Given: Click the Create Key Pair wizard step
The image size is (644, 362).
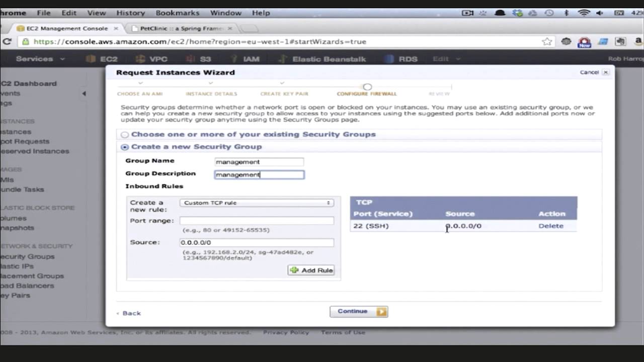Looking at the screenshot, I should pyautogui.click(x=284, y=94).
